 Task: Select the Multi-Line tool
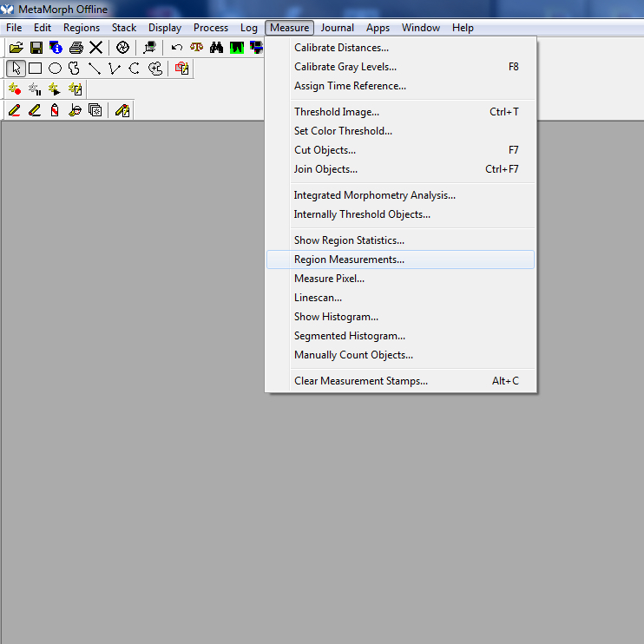pyautogui.click(x=115, y=69)
